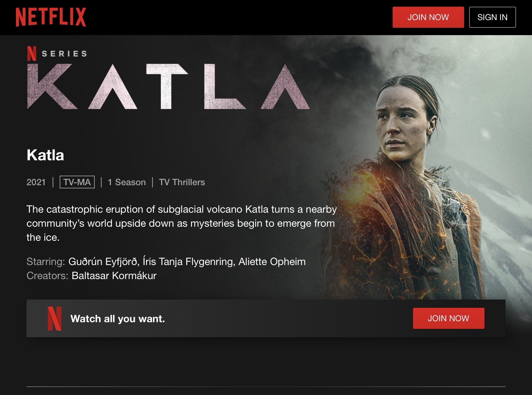Image resolution: width=532 pixels, height=395 pixels.
Task: Open Íris Tanja Flygenring cast link
Action: click(x=188, y=262)
